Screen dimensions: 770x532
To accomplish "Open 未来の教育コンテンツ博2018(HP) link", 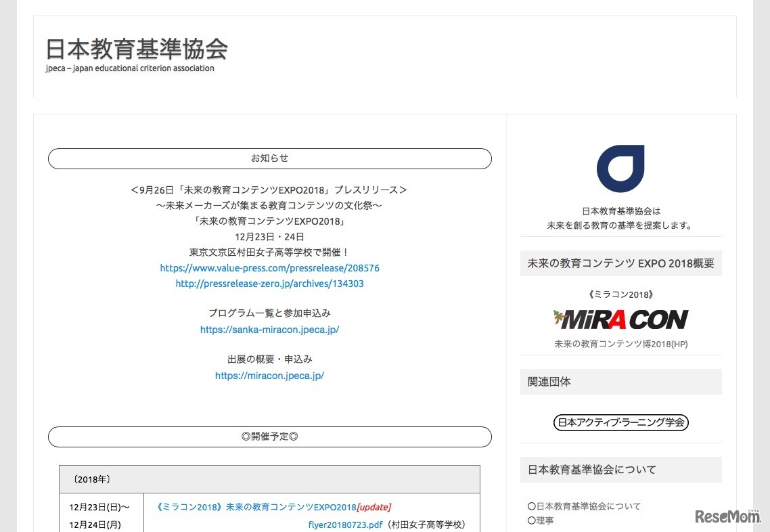I will click(620, 345).
